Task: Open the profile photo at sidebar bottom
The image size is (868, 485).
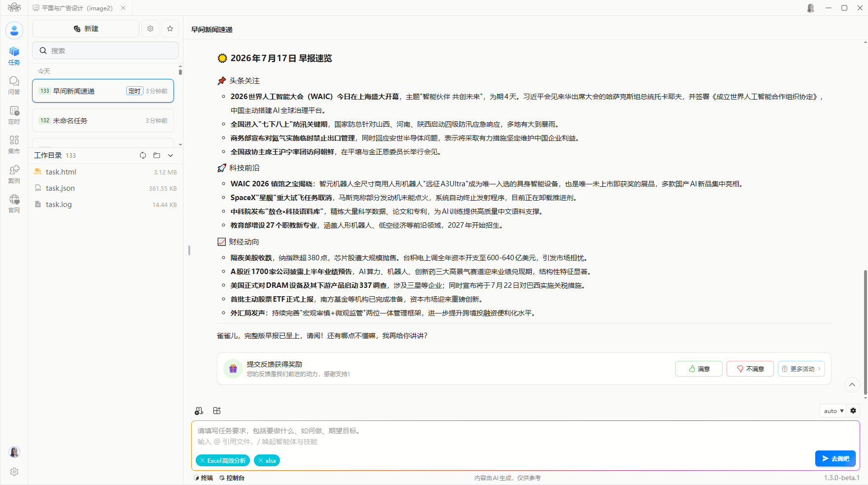Action: [x=14, y=452]
